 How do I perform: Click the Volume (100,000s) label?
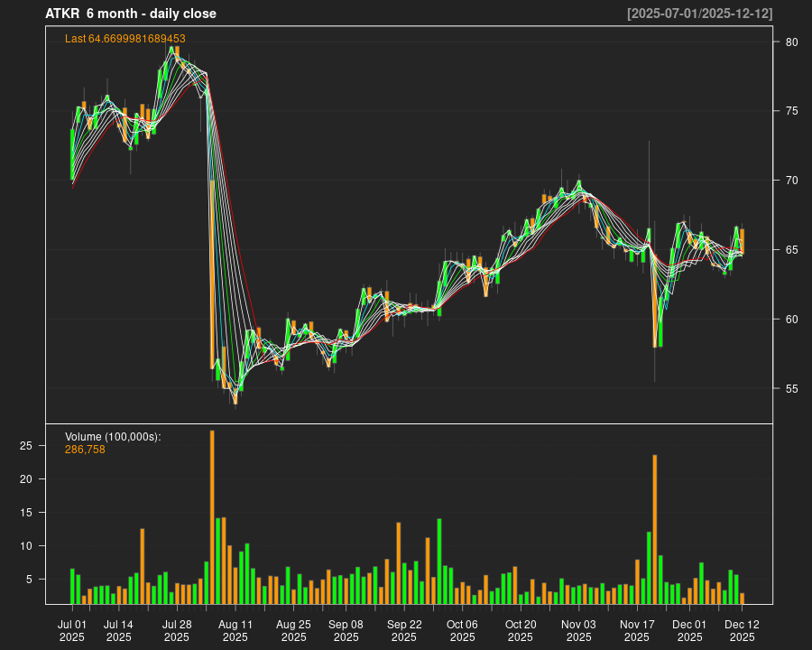[x=113, y=437]
